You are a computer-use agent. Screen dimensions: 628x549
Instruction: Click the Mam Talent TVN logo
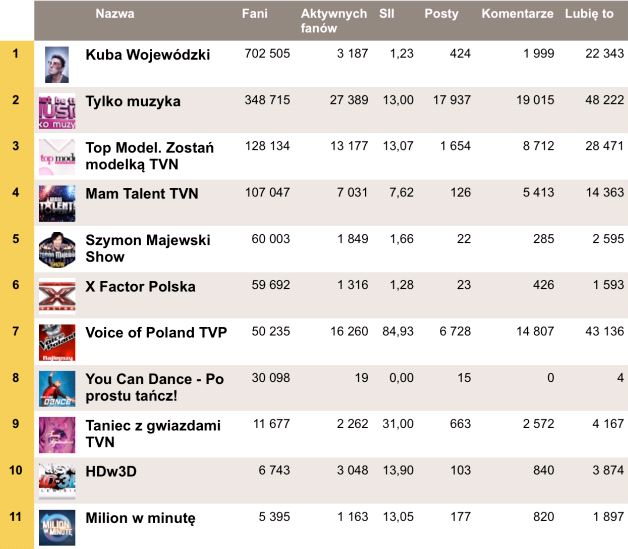pyautogui.click(x=56, y=202)
